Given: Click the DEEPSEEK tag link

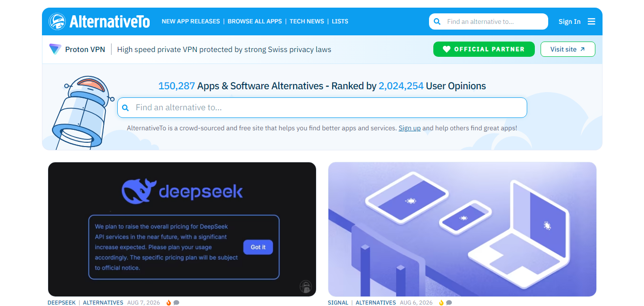Looking at the screenshot, I should 61,303.
